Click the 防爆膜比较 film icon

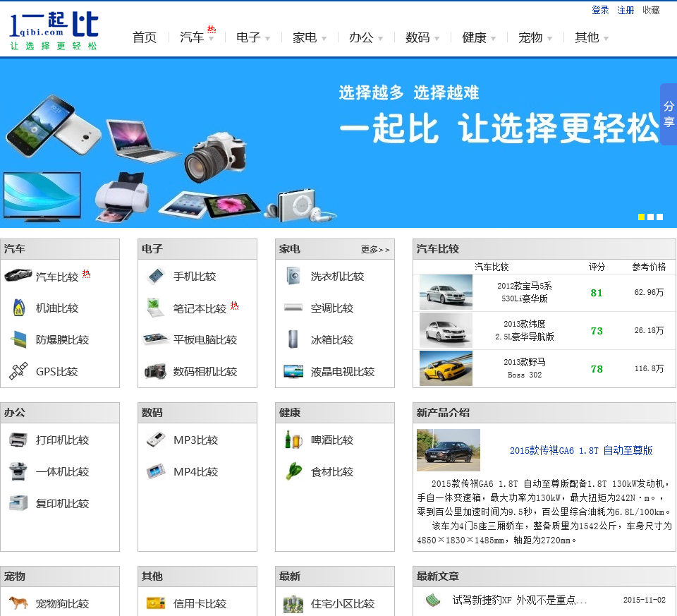click(x=18, y=339)
